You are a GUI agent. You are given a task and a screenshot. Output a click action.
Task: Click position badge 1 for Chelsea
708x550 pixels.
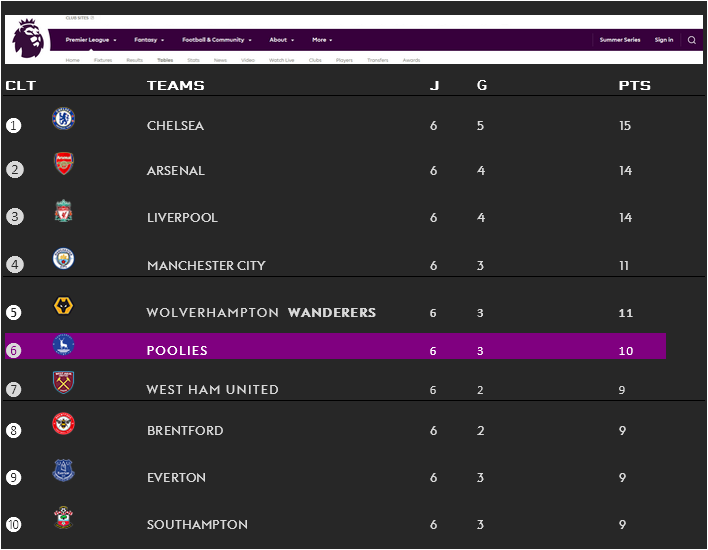14,126
